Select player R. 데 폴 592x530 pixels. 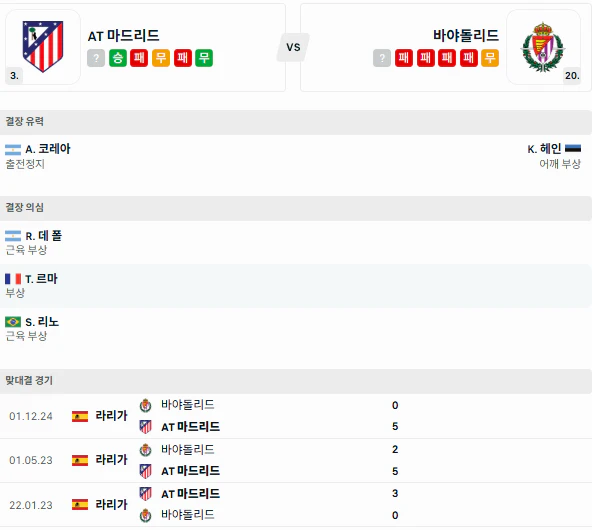point(43,236)
